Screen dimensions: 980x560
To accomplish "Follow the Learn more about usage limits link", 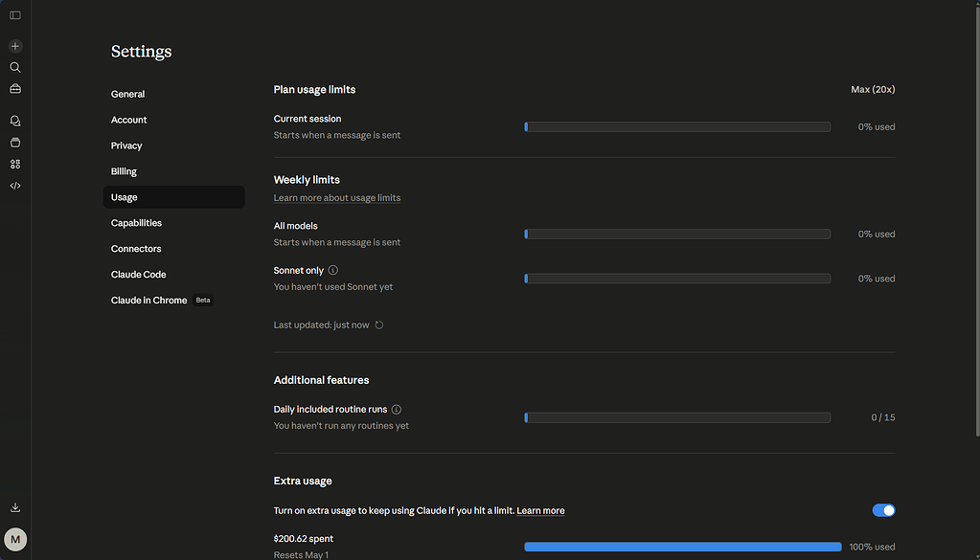I will 337,198.
